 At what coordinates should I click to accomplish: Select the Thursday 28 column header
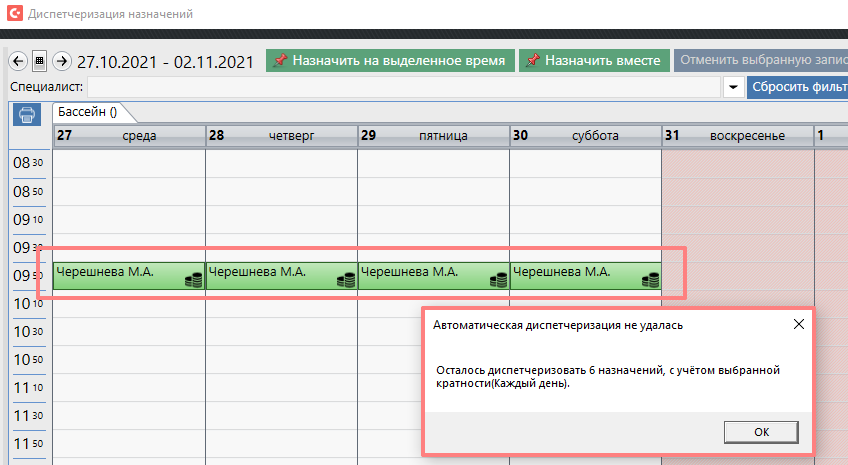[x=281, y=135]
